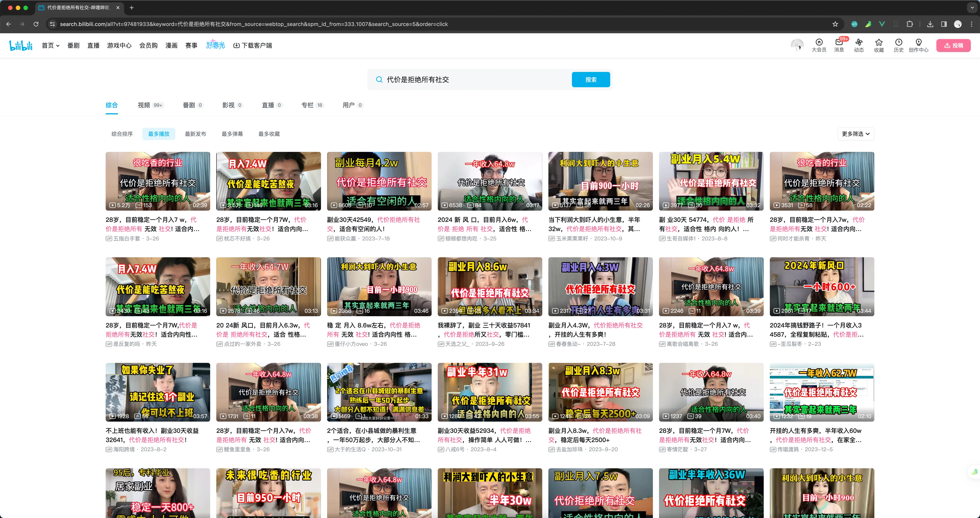
Task: Click the bilibili logo in the header
Action: click(x=21, y=45)
